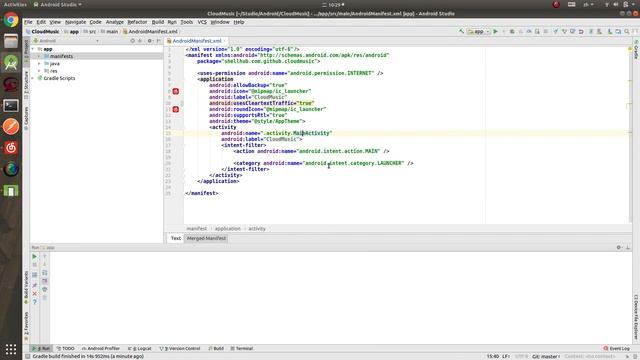This screenshot has height=360, width=640.
Task: Click the Git: master branch indicator
Action: (x=546, y=356)
